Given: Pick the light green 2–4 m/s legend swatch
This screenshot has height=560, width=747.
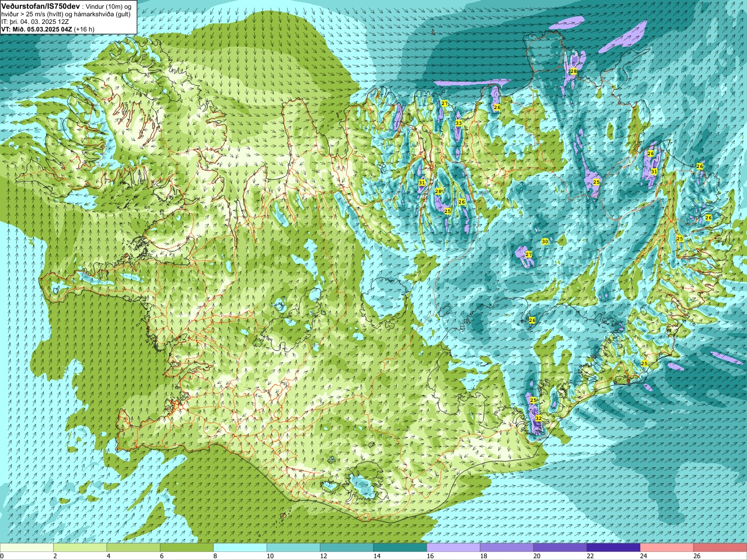Looking at the screenshot, I should click(80, 548).
